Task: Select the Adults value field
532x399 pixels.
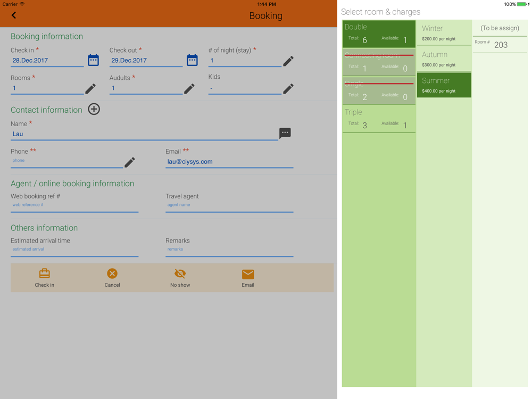Action: [146, 88]
